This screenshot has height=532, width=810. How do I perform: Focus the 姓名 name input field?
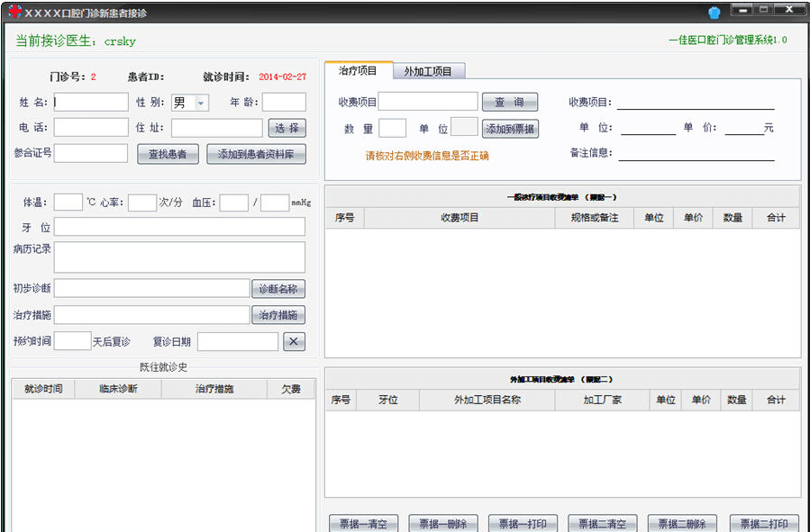click(x=91, y=103)
